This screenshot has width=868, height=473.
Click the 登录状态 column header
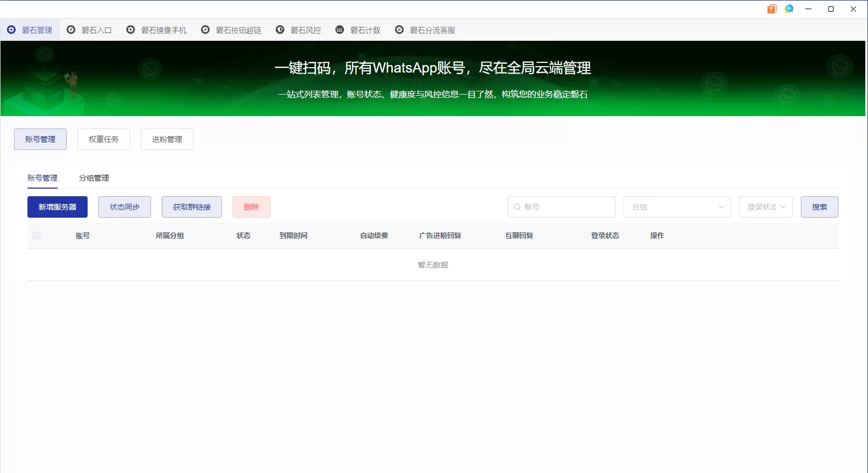pos(605,235)
